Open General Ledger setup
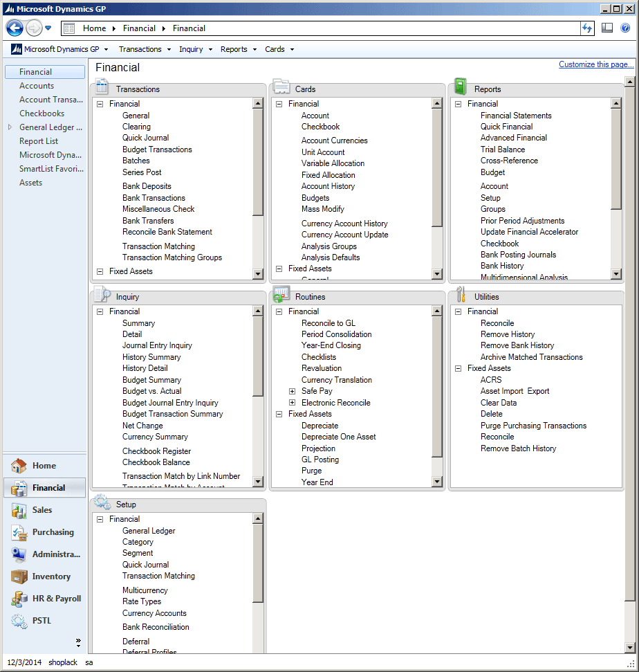Image resolution: width=639 pixels, height=672 pixels. pos(149,531)
